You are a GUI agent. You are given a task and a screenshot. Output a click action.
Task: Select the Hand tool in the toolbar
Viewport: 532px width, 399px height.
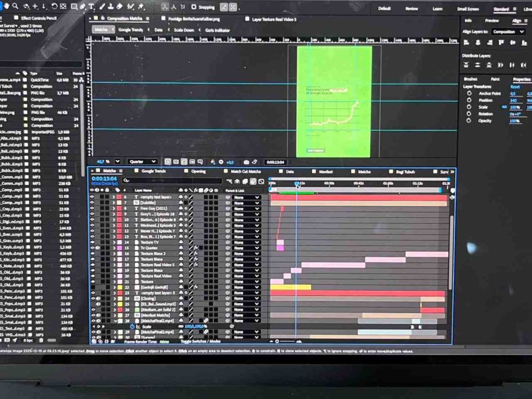6,7
